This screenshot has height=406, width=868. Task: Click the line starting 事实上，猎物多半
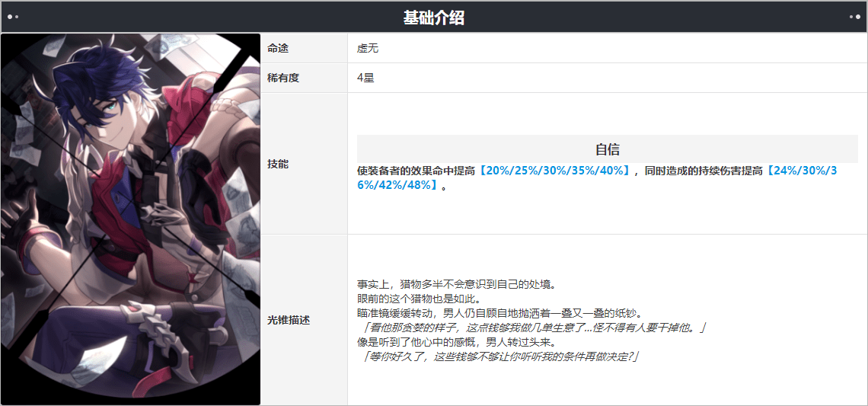456,285
